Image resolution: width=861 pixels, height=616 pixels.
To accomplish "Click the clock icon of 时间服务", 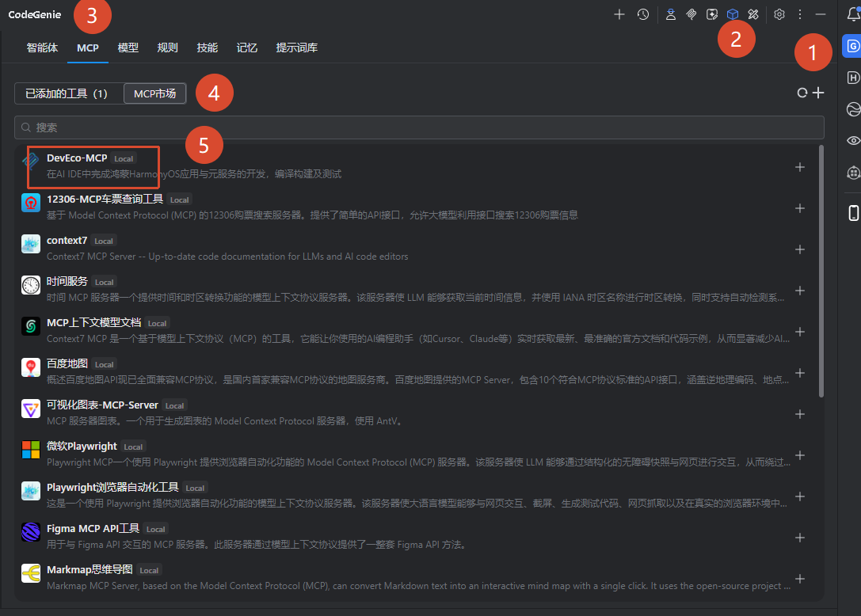I will click(31, 285).
